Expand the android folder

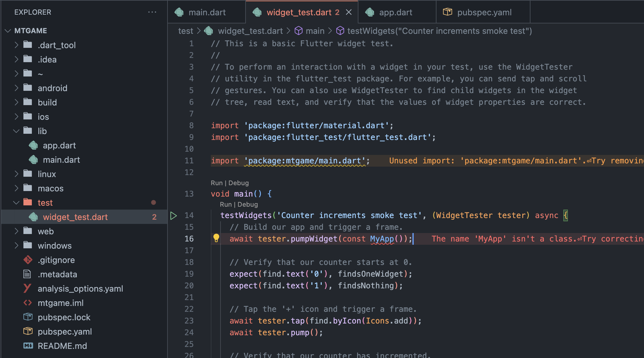click(16, 88)
